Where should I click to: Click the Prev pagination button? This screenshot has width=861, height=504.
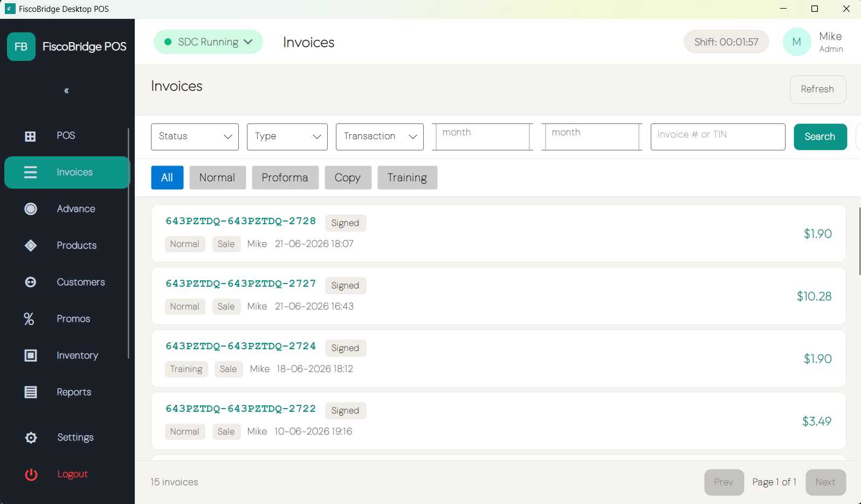724,482
